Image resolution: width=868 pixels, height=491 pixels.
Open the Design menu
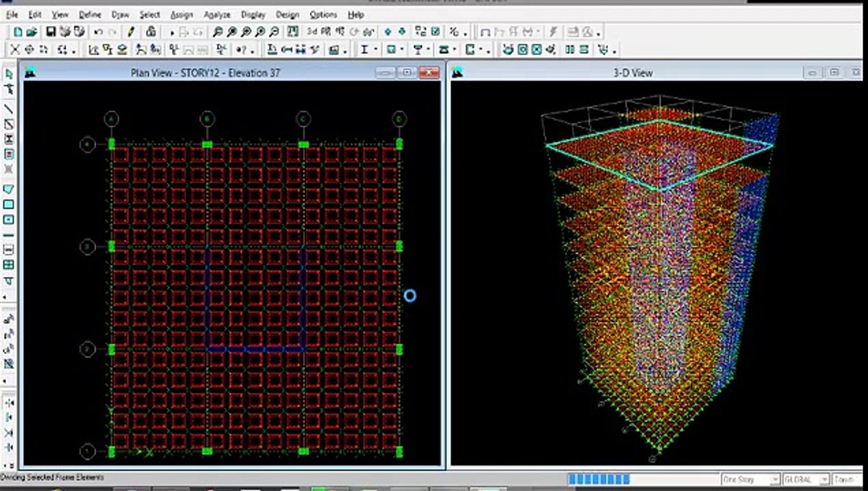(x=287, y=14)
